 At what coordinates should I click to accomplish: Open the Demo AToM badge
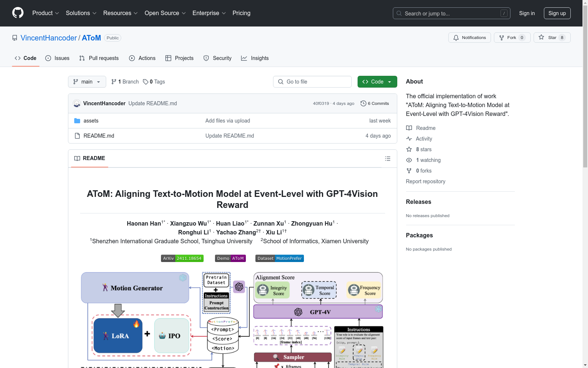tap(230, 258)
